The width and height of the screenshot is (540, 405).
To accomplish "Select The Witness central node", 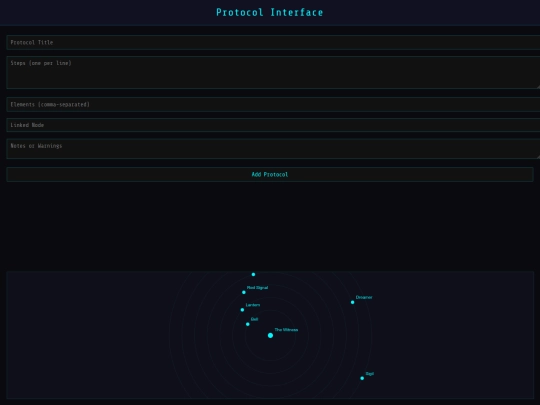I will click(x=270, y=335).
